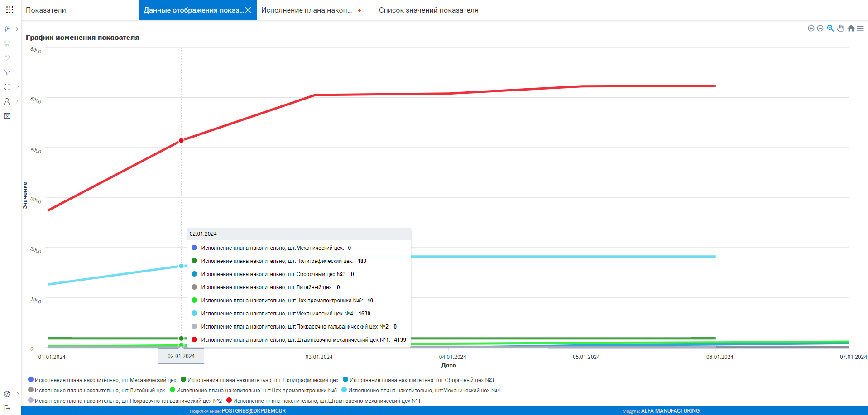Viewport: 868px width, 415px height.
Task: Refresh data with the circular arrows icon
Action: [7, 87]
